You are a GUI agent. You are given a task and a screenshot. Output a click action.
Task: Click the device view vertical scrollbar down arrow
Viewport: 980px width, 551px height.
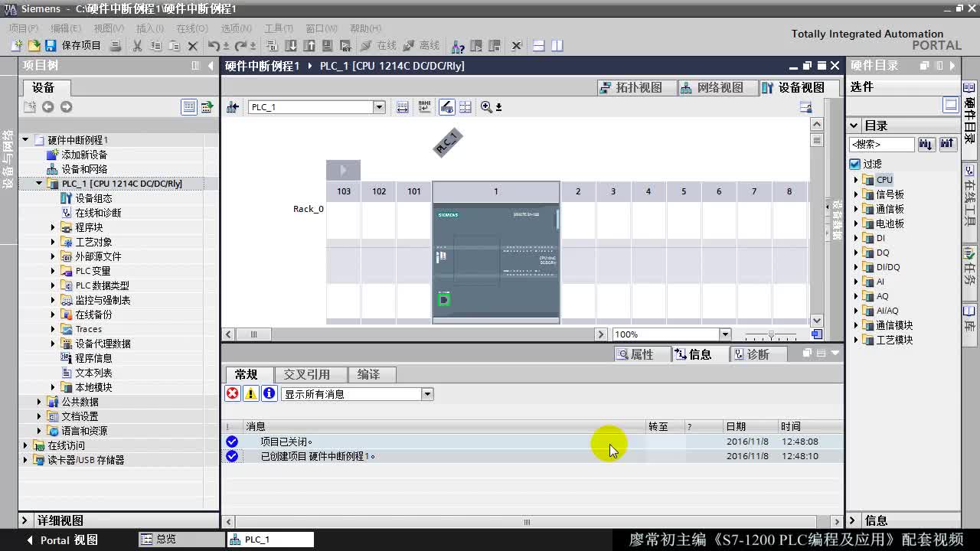pos(816,321)
